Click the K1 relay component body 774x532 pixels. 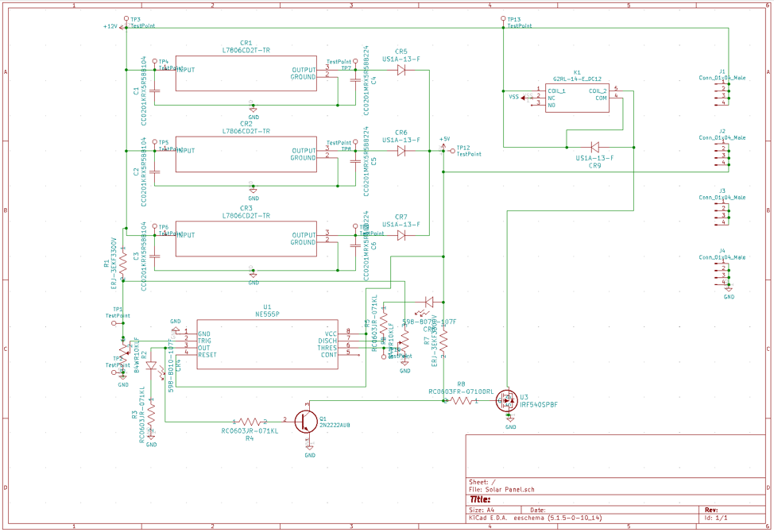pos(577,98)
